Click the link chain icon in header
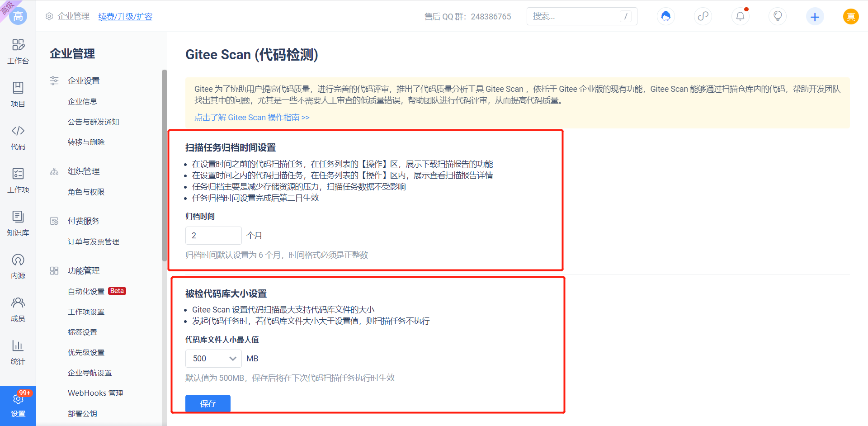Screen dimensions: 868x426 coord(703,16)
